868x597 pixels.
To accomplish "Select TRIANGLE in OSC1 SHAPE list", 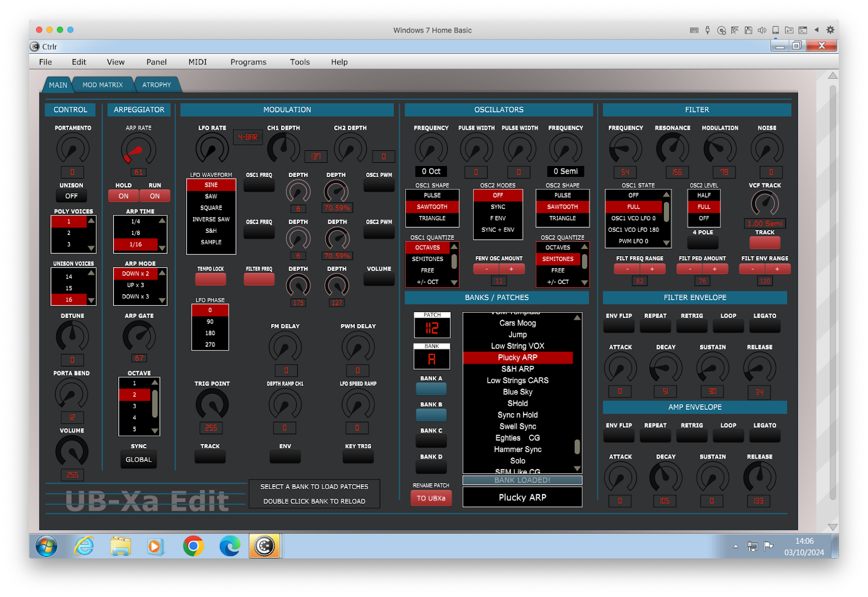I will 432,218.
